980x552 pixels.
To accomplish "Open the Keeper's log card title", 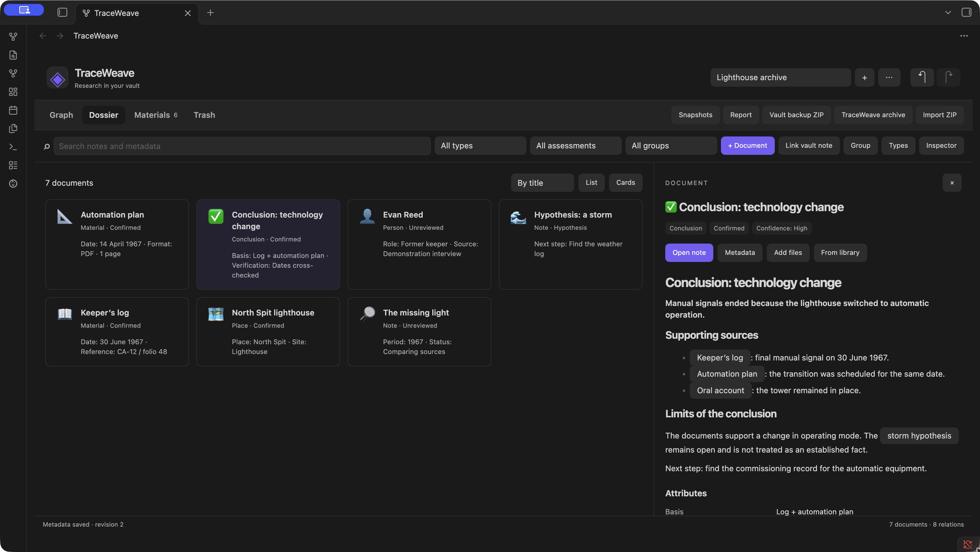I will 105,313.
